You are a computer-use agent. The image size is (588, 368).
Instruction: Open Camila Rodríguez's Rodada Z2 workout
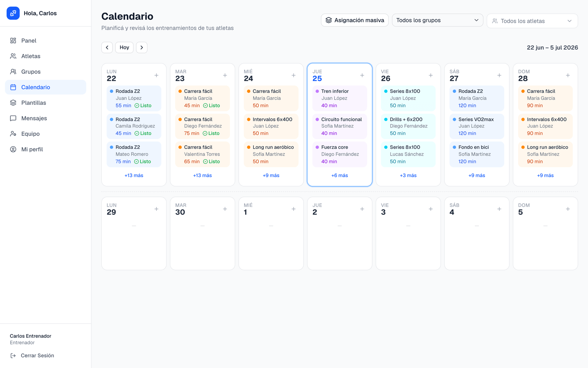(x=134, y=126)
